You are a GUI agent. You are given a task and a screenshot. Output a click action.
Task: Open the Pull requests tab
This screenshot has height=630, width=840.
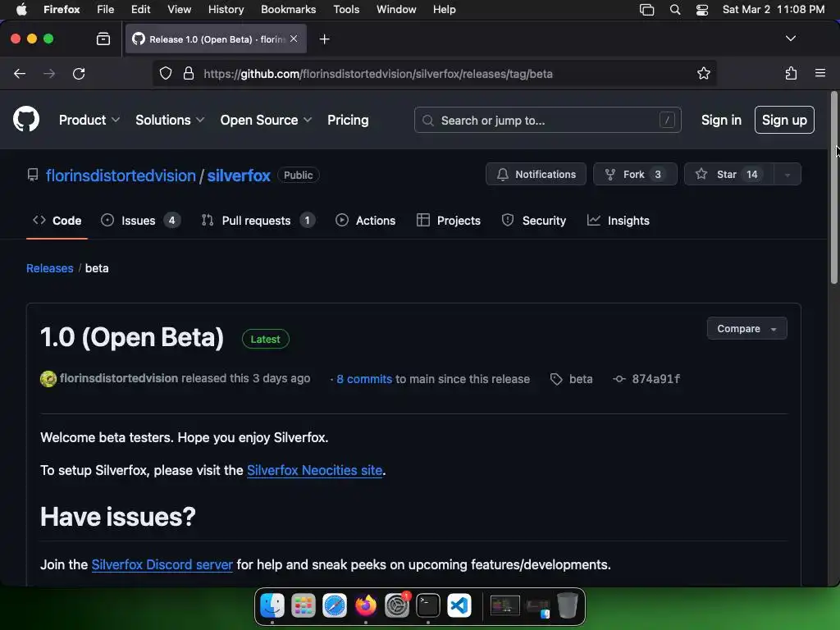pos(258,221)
